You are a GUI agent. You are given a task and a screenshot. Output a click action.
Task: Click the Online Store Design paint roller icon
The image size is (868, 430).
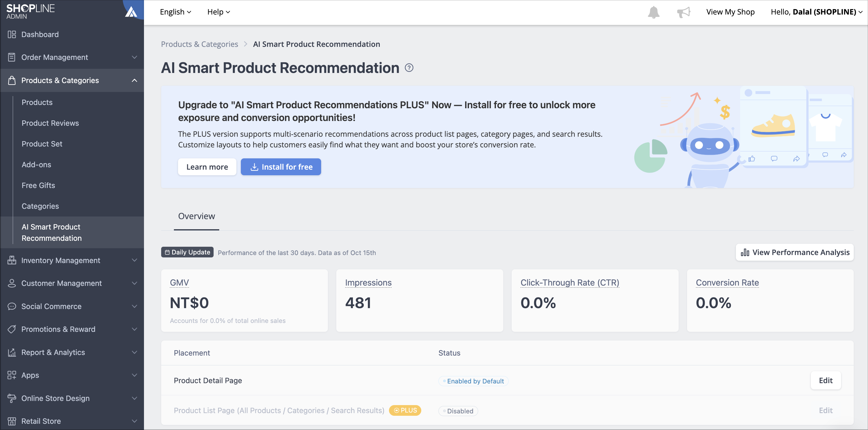click(x=12, y=398)
